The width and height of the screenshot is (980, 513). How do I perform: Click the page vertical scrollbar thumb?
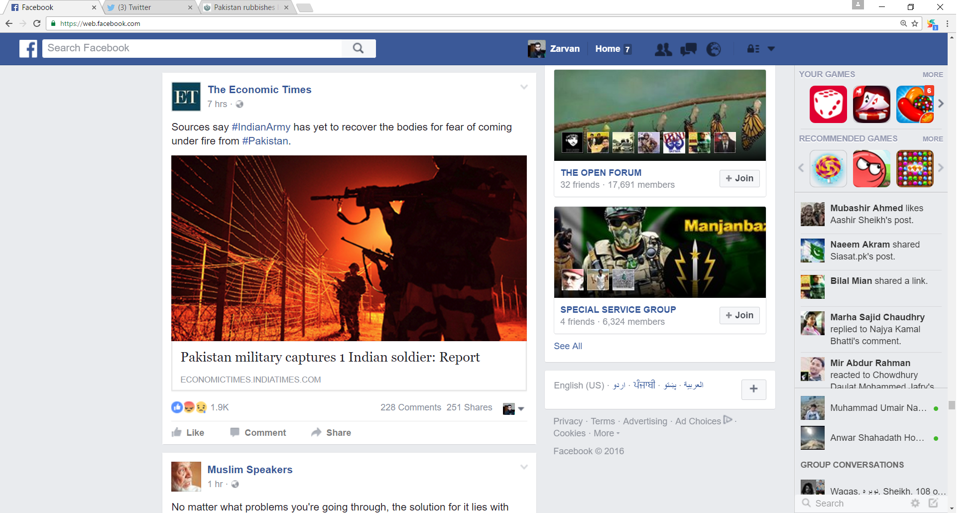[x=952, y=405]
